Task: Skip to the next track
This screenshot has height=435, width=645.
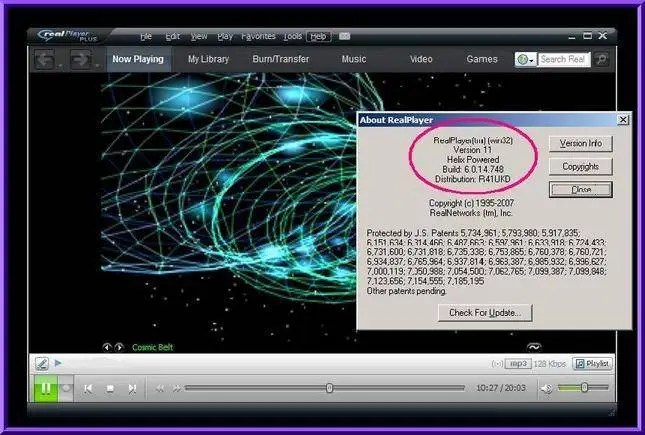Action: (x=132, y=388)
